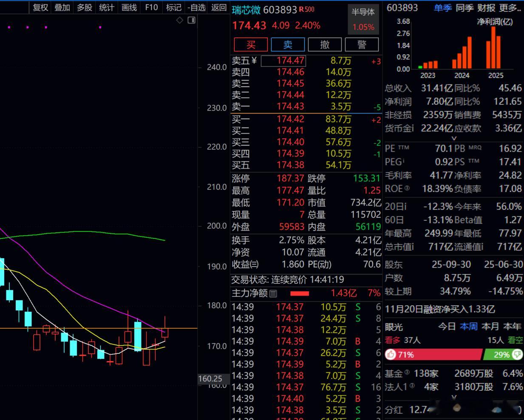Click the info icon after 货币金

pos(412,128)
